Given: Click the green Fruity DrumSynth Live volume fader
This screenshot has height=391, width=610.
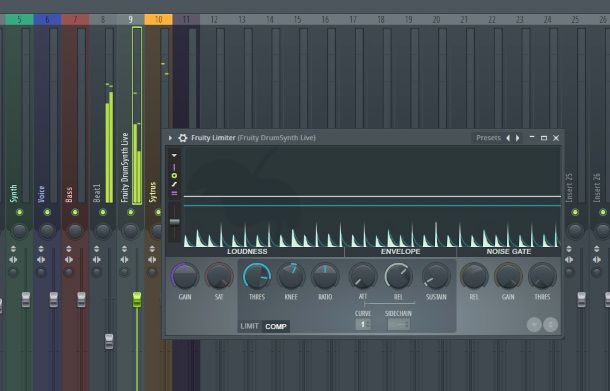Looking at the screenshot, I should pos(137,299).
